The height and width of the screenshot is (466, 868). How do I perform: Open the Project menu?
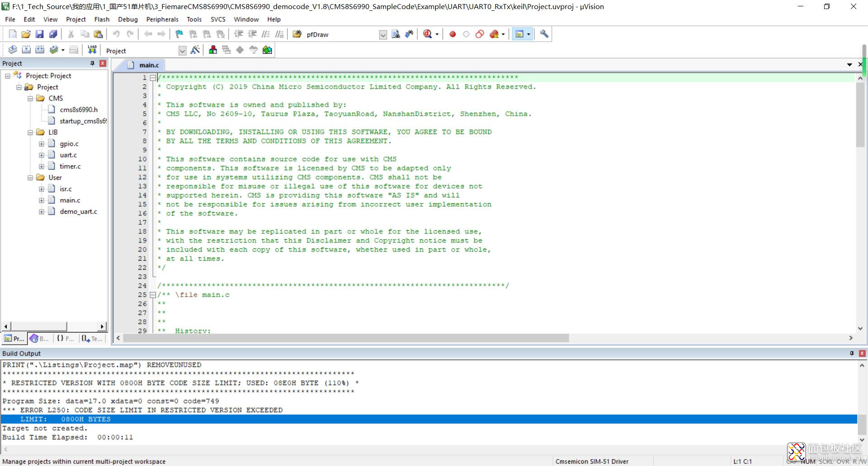(x=76, y=19)
